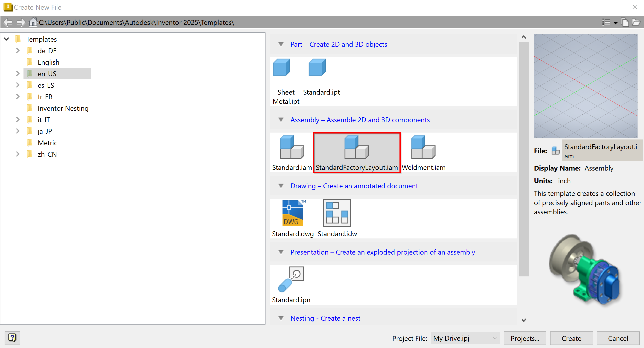Image resolution: width=644 pixels, height=348 pixels.
Task: Select the Standard.dwg drawing template
Action: coord(293,213)
